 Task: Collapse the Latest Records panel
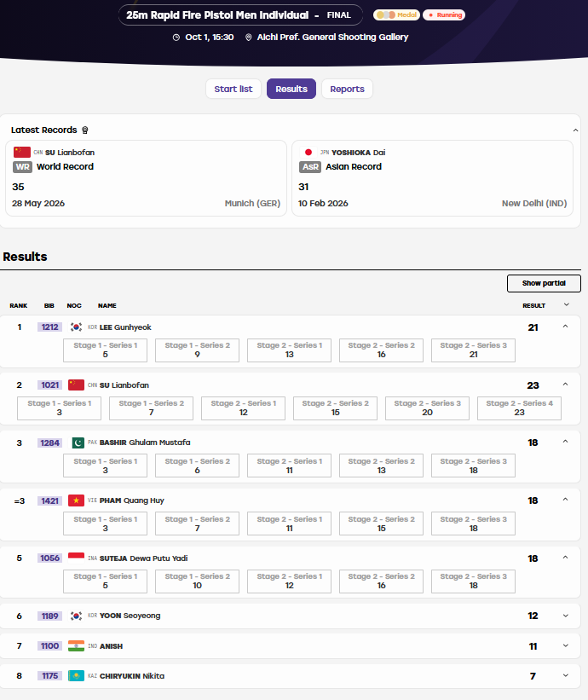[575, 130]
